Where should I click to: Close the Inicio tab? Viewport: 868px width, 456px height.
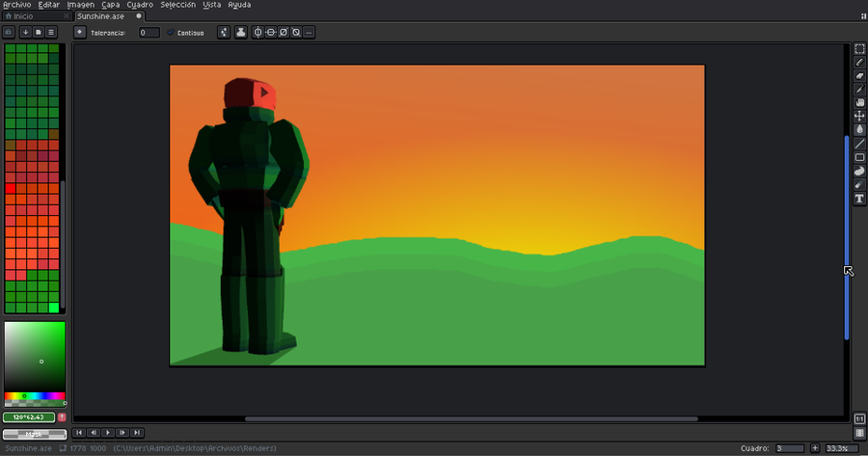point(67,16)
